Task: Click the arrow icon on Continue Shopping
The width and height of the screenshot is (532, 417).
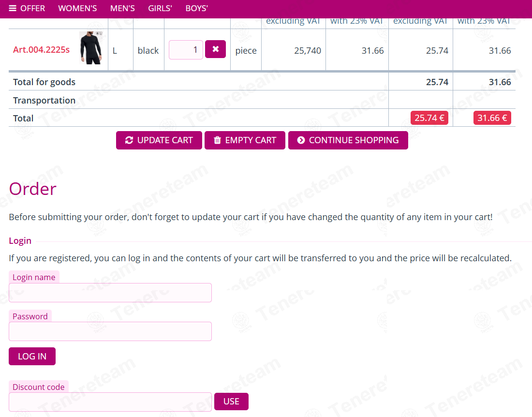Action: [x=301, y=140]
